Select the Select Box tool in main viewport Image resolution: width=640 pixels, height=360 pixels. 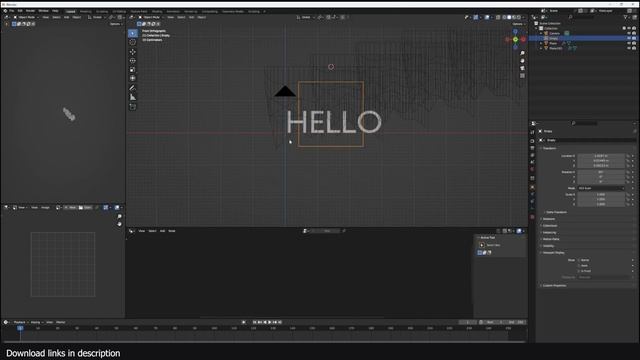pyautogui.click(x=133, y=33)
